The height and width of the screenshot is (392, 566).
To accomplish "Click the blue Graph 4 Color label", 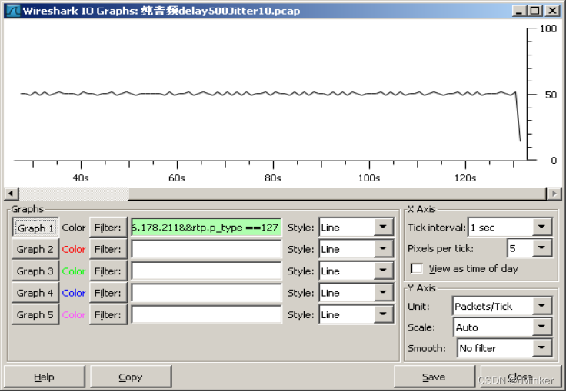I will (74, 293).
